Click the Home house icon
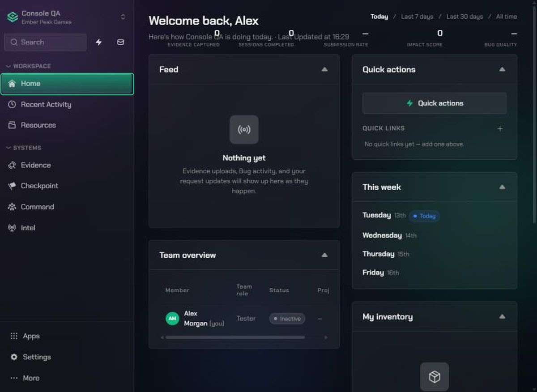The image size is (537, 392). pos(12,84)
